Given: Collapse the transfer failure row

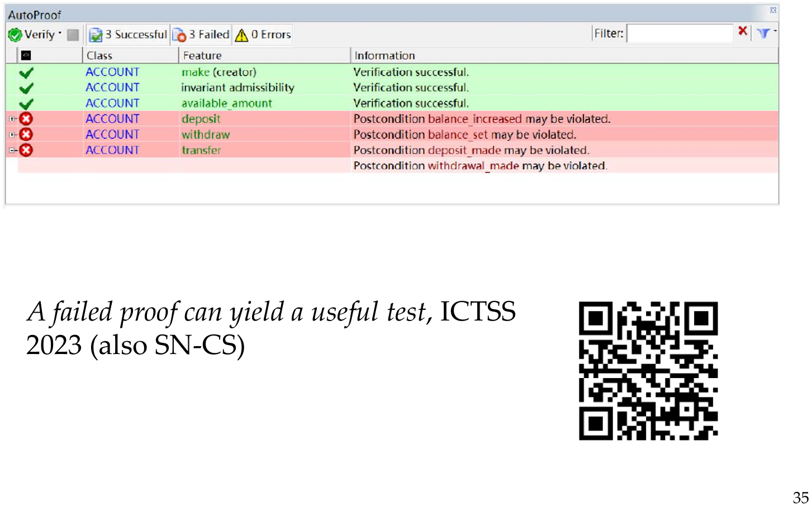Looking at the screenshot, I should click(x=12, y=150).
